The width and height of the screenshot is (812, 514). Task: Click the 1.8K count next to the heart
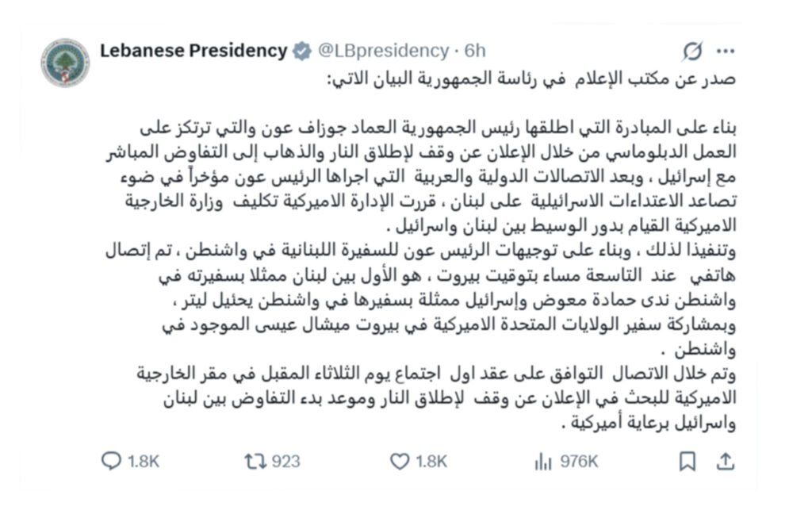point(431,461)
